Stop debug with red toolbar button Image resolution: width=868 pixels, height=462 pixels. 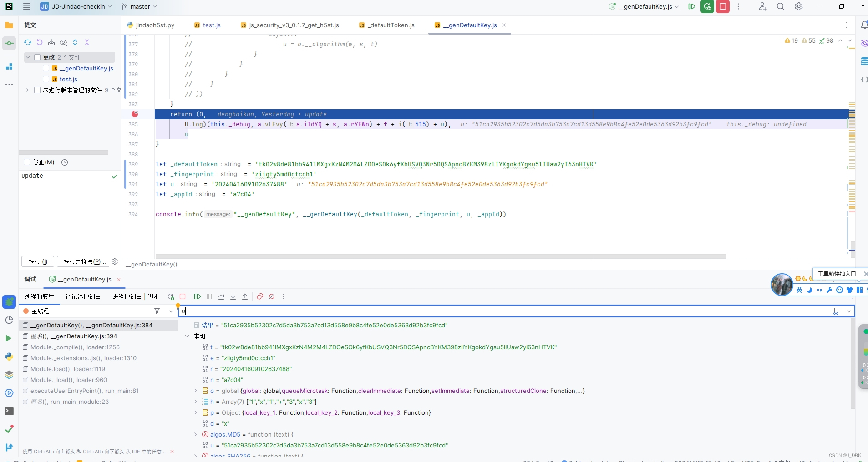723,6
